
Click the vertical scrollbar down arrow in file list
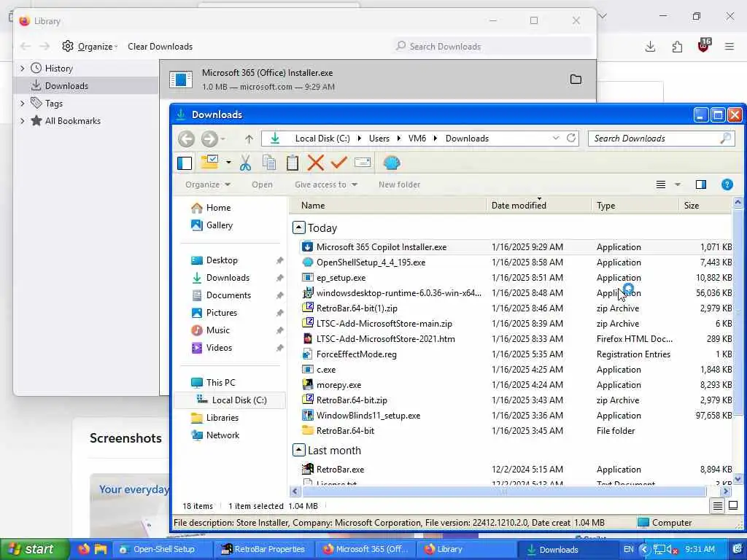click(x=738, y=478)
